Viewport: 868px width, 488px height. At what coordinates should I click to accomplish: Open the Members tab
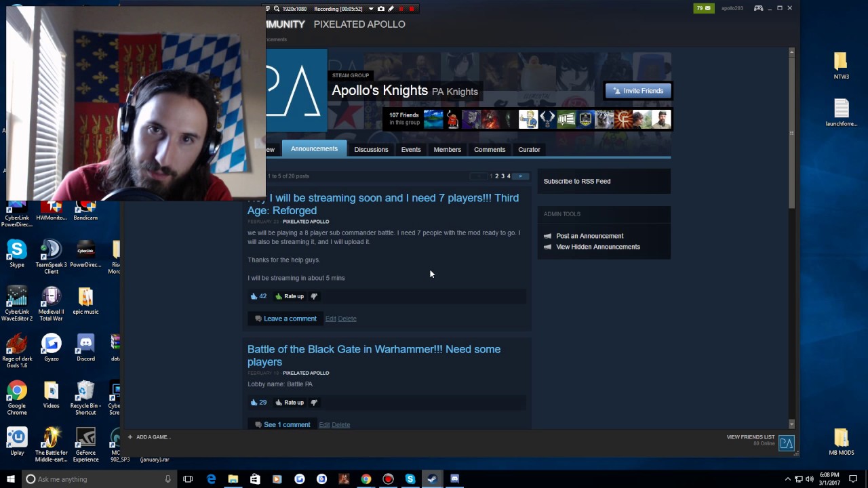pos(447,150)
